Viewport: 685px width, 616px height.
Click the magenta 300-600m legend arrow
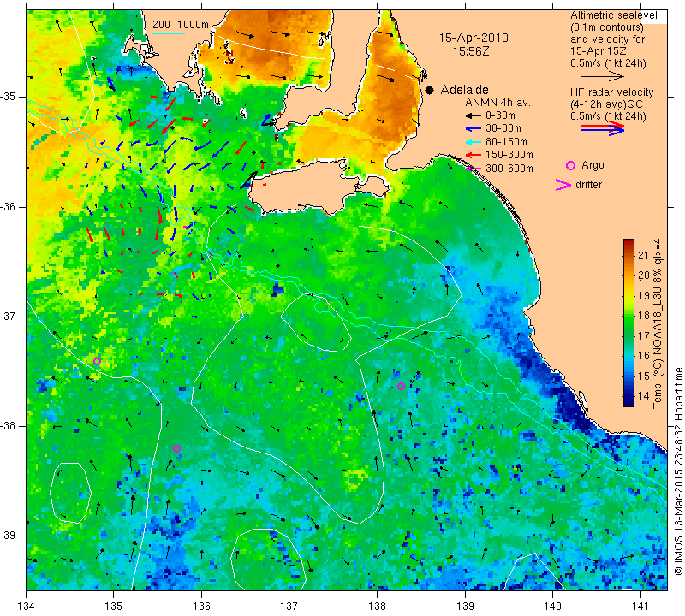[x=473, y=169]
